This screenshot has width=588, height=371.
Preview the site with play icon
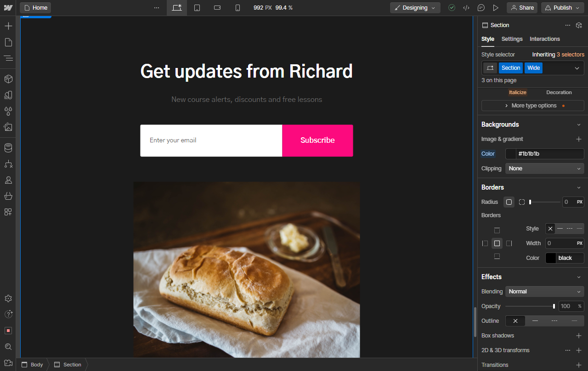tap(496, 8)
